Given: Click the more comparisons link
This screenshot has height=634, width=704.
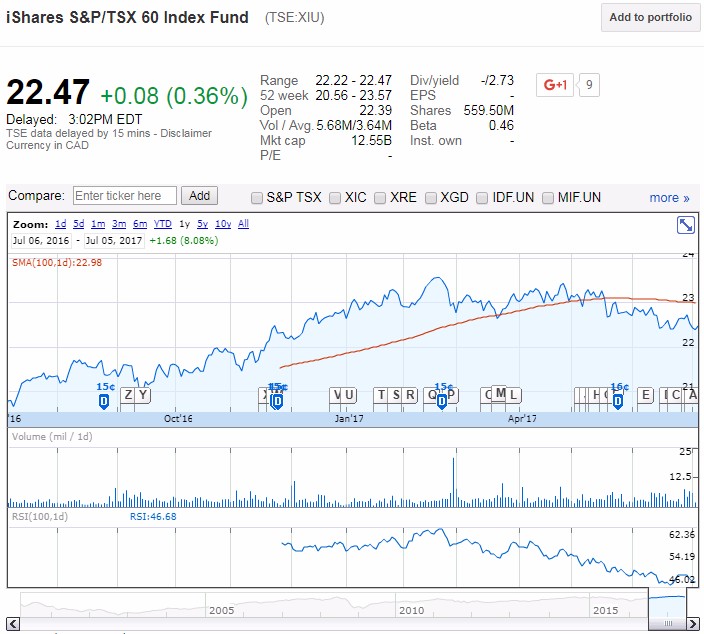Looking at the screenshot, I should pyautogui.click(x=669, y=198).
